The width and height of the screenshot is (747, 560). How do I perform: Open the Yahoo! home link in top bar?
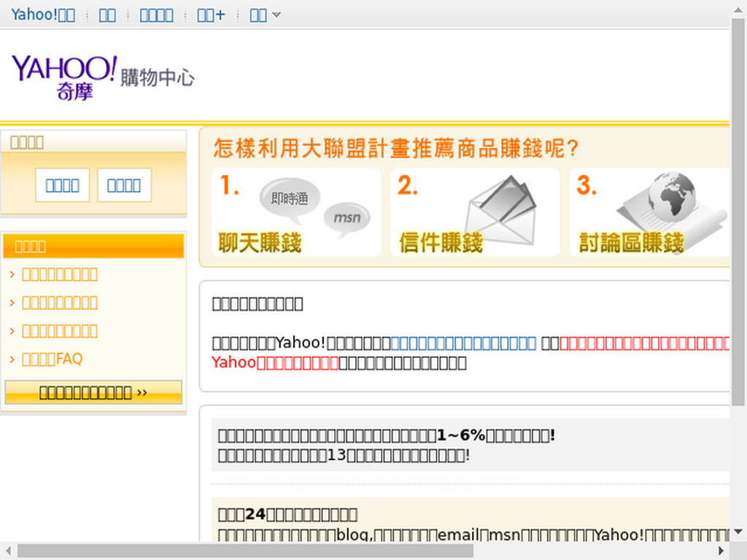coord(43,15)
